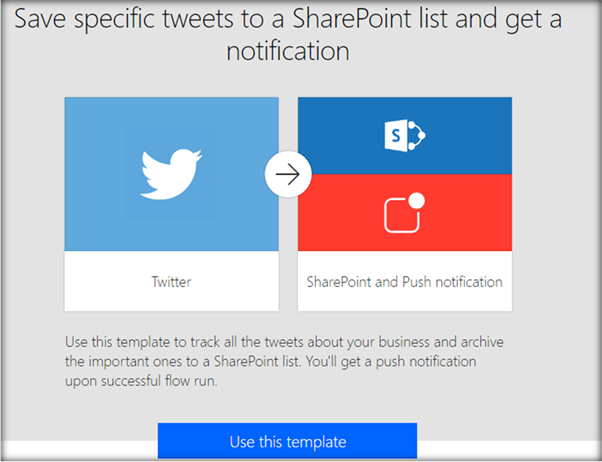The image size is (602, 462).
Task: Click 'upon successful flow run' text line
Action: (x=141, y=381)
